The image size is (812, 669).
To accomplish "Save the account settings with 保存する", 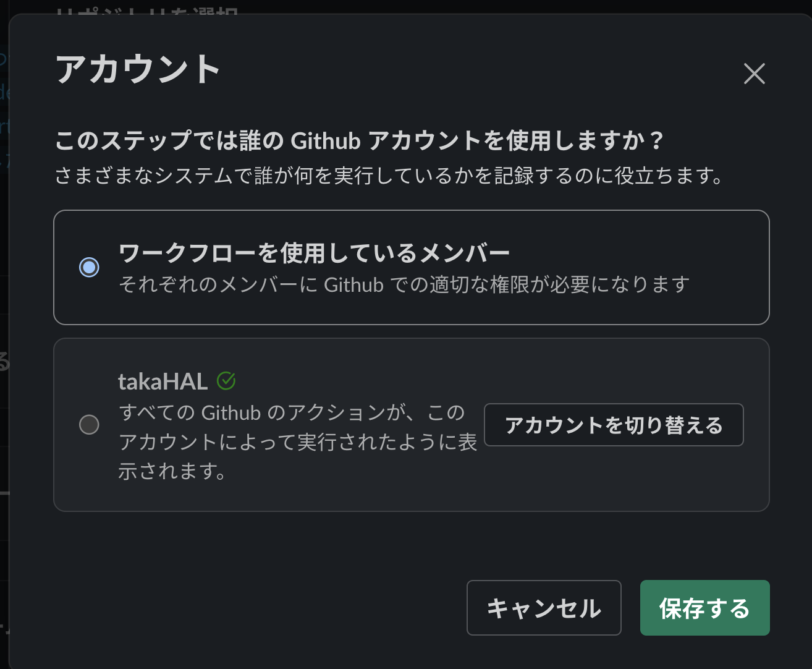I will 704,608.
